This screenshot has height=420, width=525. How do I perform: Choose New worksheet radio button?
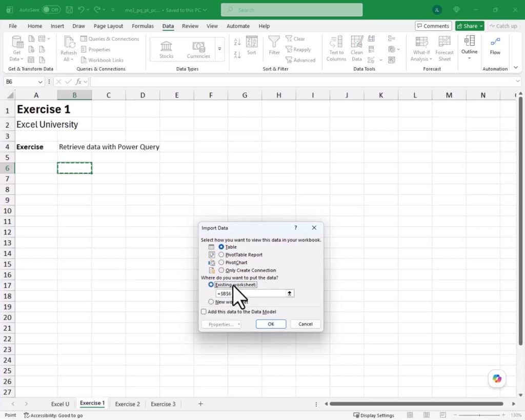(211, 302)
